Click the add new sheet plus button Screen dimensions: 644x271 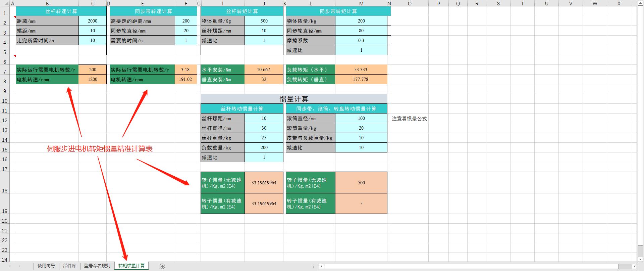(162, 266)
